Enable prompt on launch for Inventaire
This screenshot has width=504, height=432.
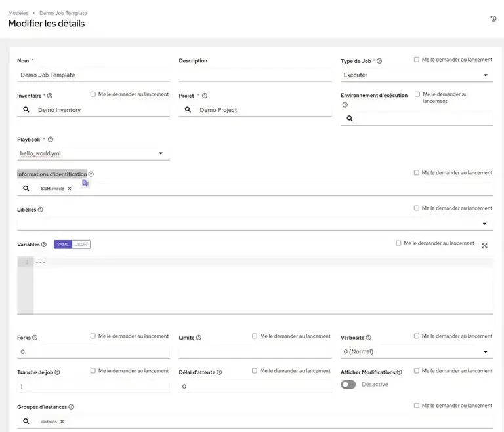pyautogui.click(x=93, y=94)
